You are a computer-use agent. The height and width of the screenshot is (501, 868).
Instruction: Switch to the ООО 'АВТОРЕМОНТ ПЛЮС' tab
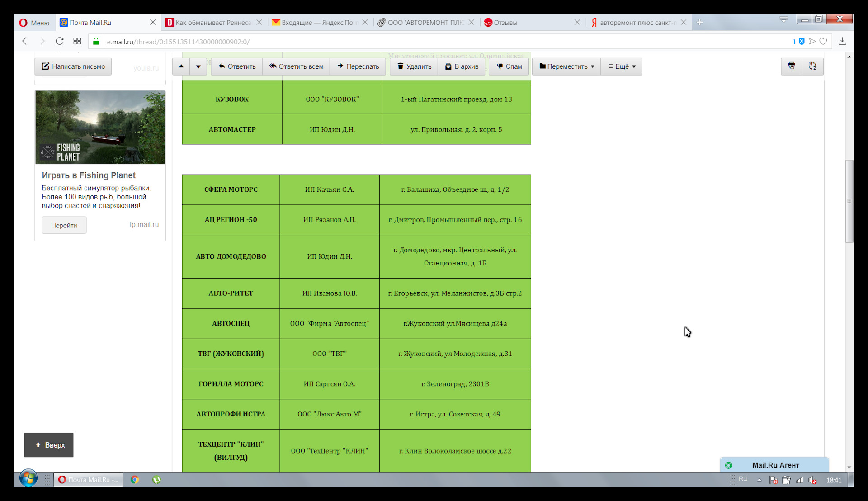point(426,23)
